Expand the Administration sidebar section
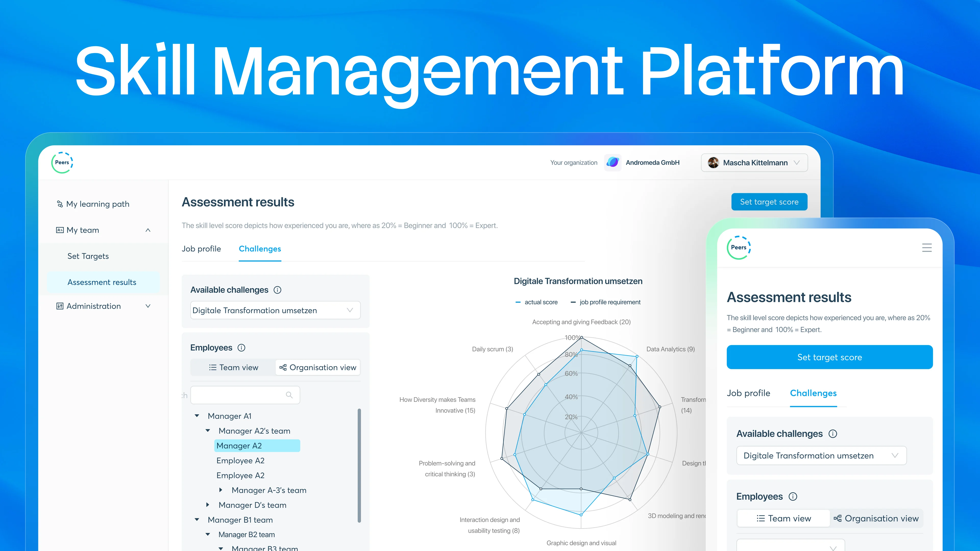Viewport: 980px width, 551px height. [148, 306]
